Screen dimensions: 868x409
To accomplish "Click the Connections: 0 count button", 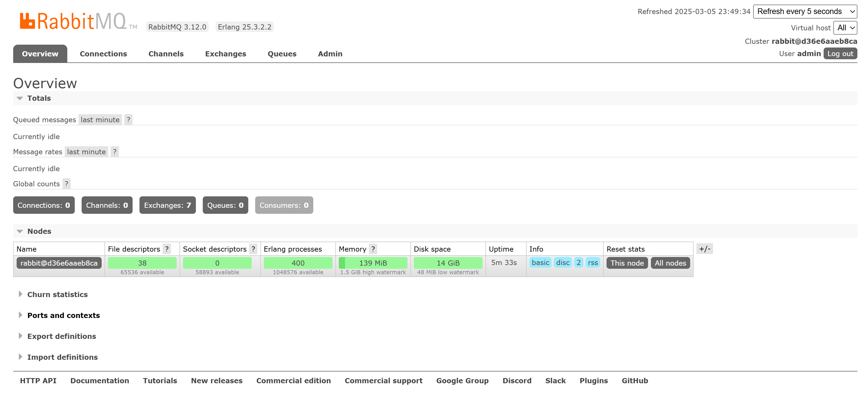I will tap(44, 205).
